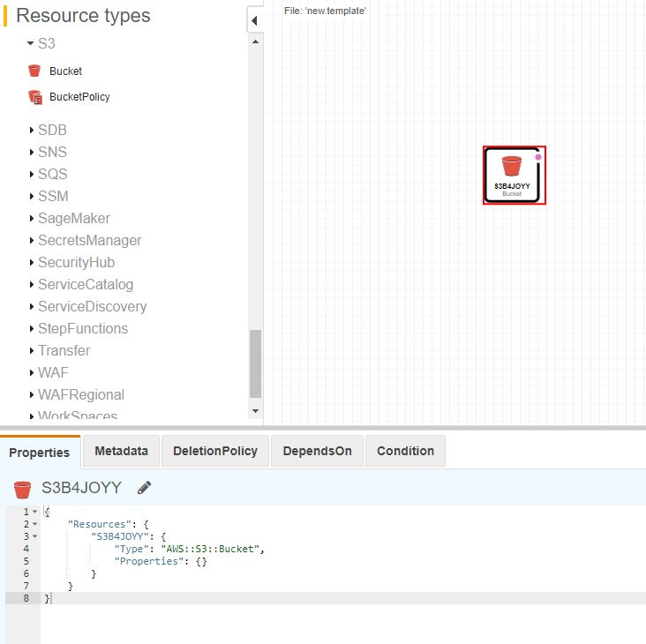The width and height of the screenshot is (646, 644).
Task: Open the DeletionPolicy tab
Action: click(215, 451)
